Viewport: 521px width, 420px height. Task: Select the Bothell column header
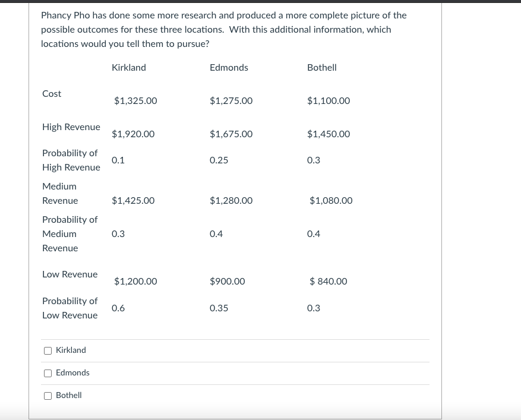click(321, 67)
